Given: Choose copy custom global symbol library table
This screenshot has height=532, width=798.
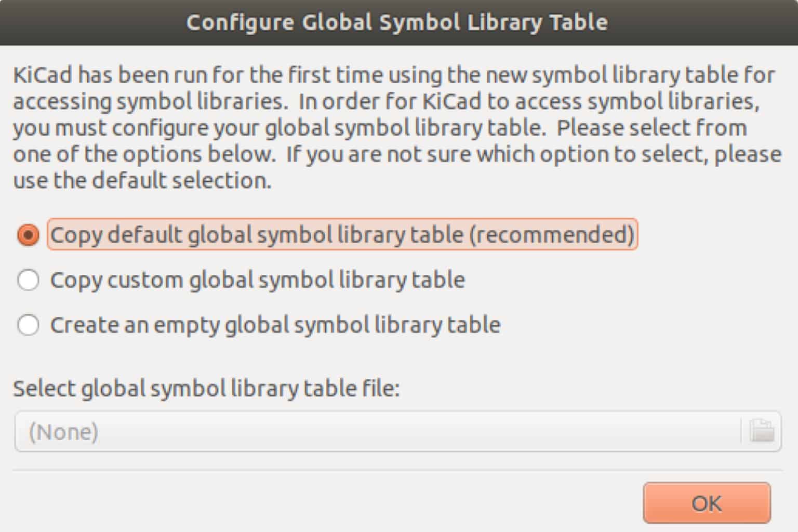Looking at the screenshot, I should 29,280.
